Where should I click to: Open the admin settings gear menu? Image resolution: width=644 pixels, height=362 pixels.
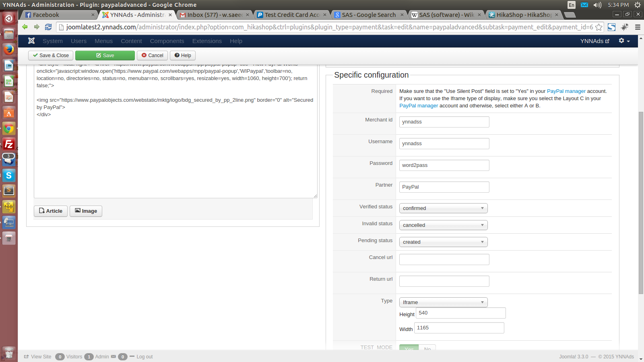pyautogui.click(x=624, y=41)
